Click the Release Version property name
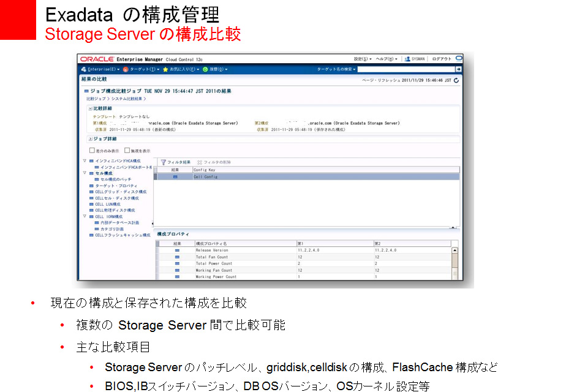Viewport: 566px width, 392px height. pos(212,250)
